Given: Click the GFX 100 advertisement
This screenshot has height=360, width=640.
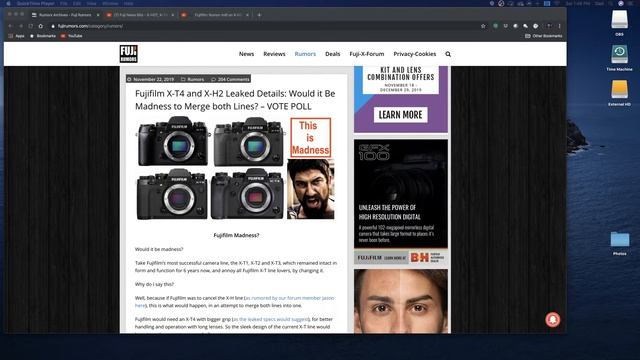Looking at the screenshot, I should (401, 193).
